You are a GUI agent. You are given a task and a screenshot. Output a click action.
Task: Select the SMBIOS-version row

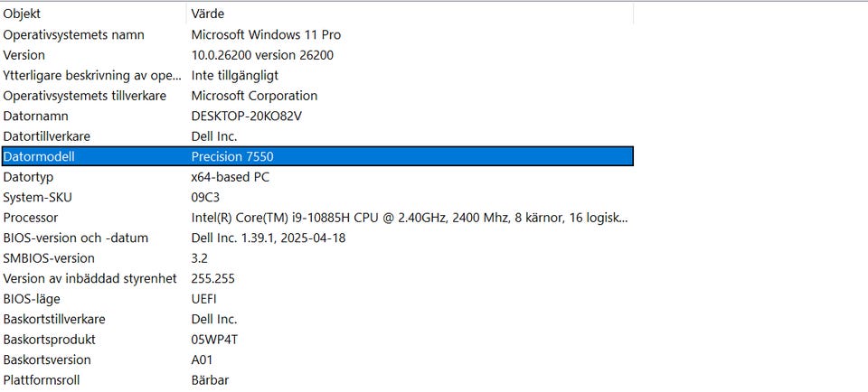pos(49,258)
